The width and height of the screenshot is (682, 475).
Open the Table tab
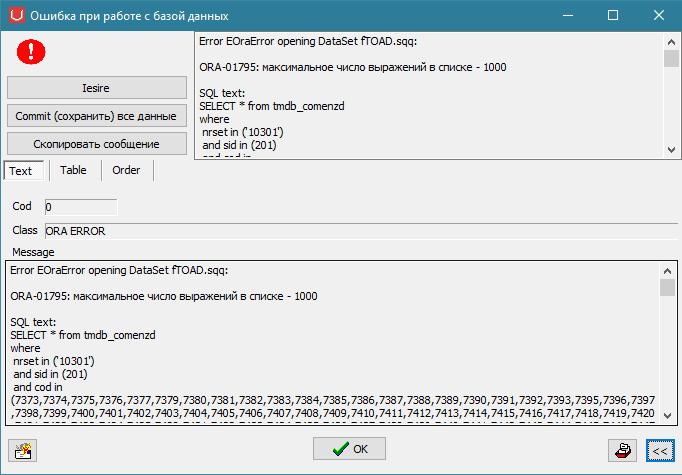73,170
